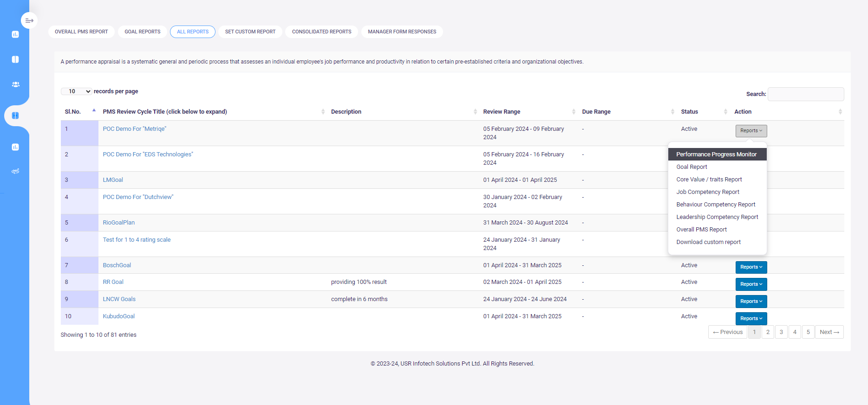Open Reports dropdown for KubudoGoal row

pyautogui.click(x=751, y=319)
